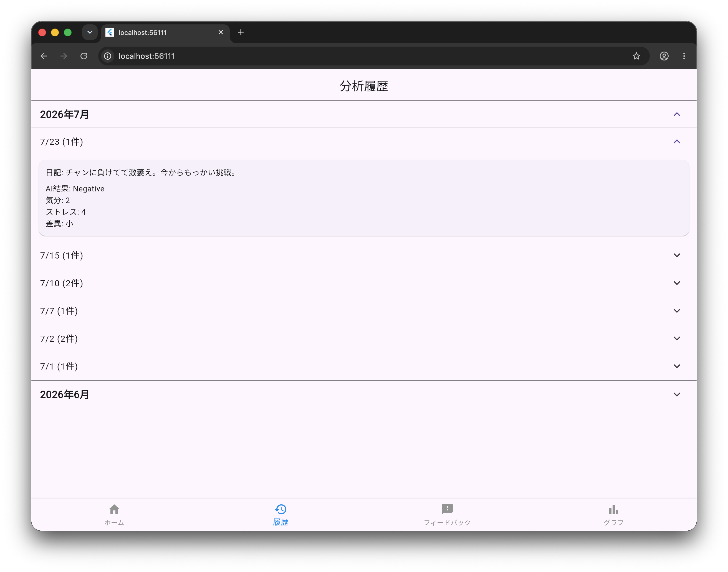Select the localhost:56111 browser tab
The height and width of the screenshot is (572, 728).
[x=165, y=32]
